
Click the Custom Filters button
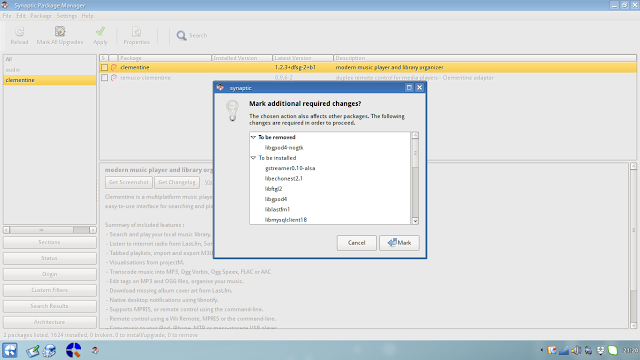(x=49, y=290)
